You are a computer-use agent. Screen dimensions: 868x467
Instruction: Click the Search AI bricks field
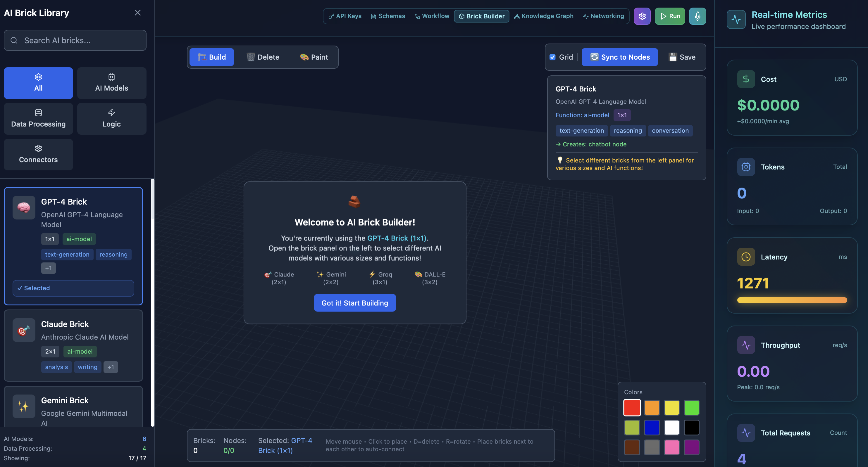[75, 40]
